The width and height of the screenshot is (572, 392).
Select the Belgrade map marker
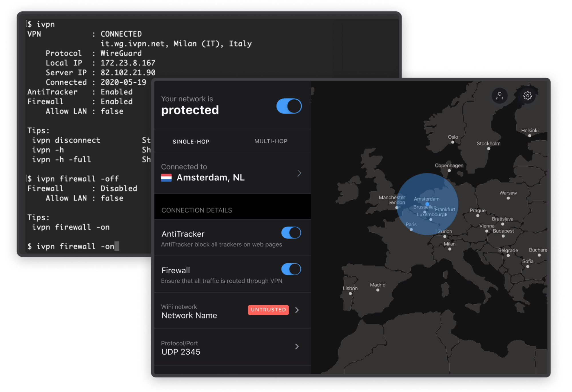[x=508, y=256]
